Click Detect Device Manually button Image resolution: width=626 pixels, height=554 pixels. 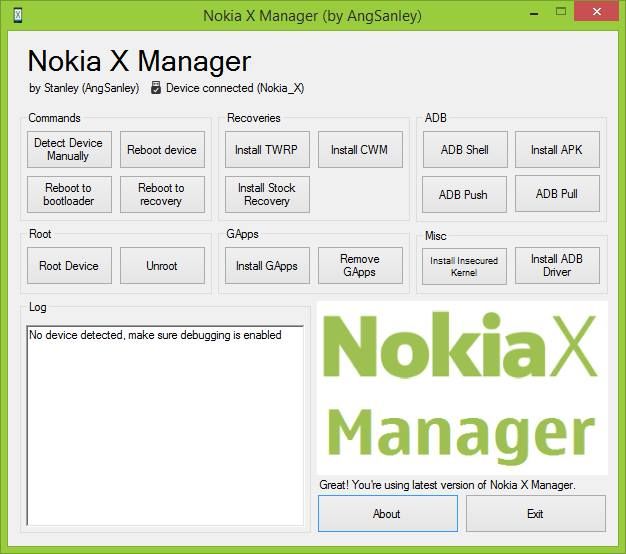click(x=69, y=149)
